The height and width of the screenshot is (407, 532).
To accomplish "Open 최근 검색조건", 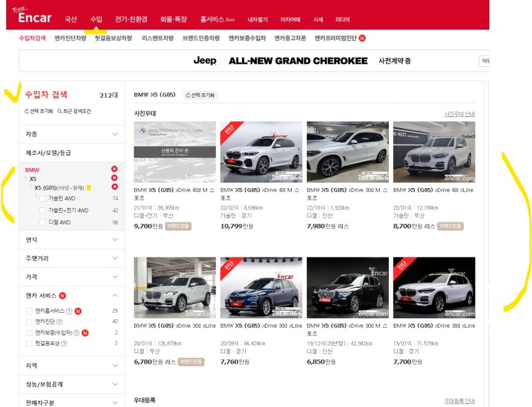I will (x=74, y=112).
